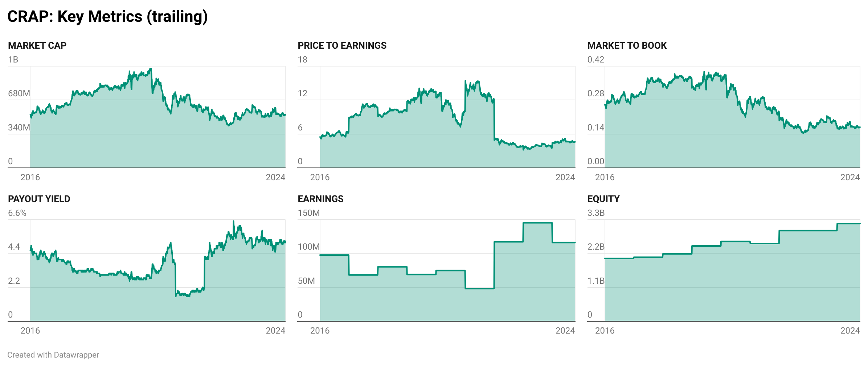Click the 18 label on Price to Earnings axis

click(302, 60)
